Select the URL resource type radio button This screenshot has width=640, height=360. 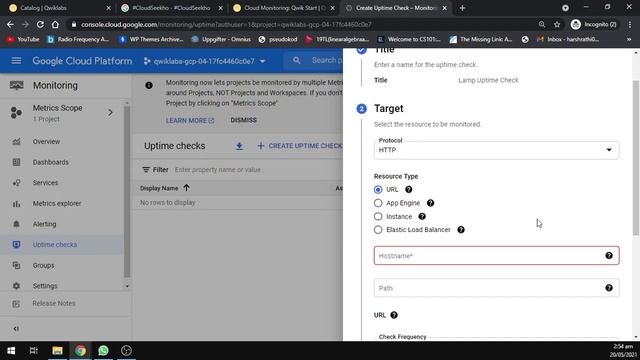click(378, 189)
